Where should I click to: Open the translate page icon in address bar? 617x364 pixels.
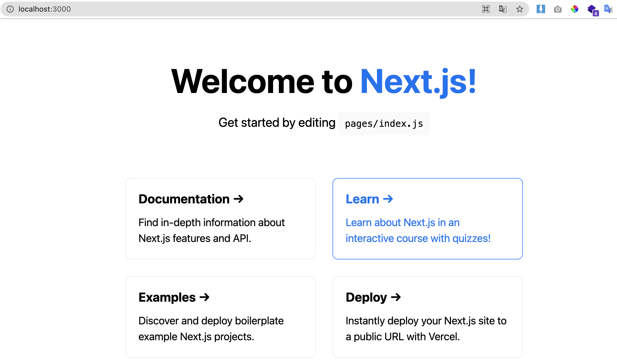(503, 9)
